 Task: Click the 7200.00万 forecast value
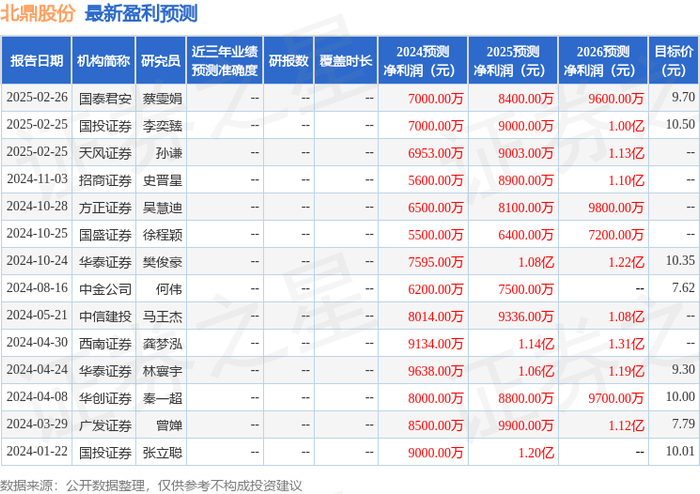click(x=616, y=235)
